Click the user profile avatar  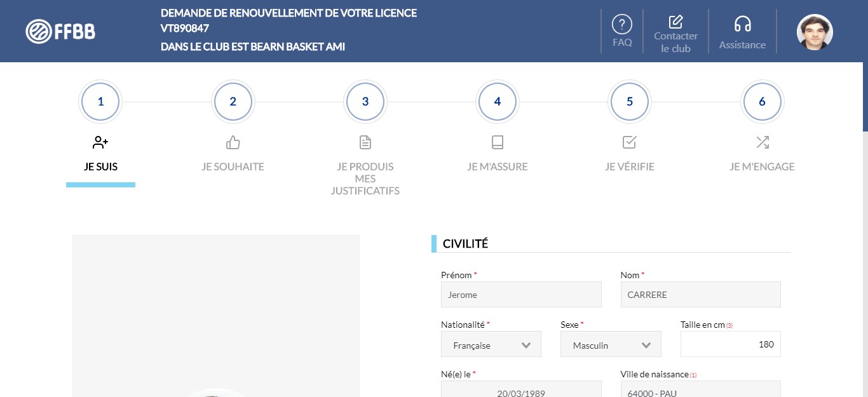pyautogui.click(x=815, y=32)
